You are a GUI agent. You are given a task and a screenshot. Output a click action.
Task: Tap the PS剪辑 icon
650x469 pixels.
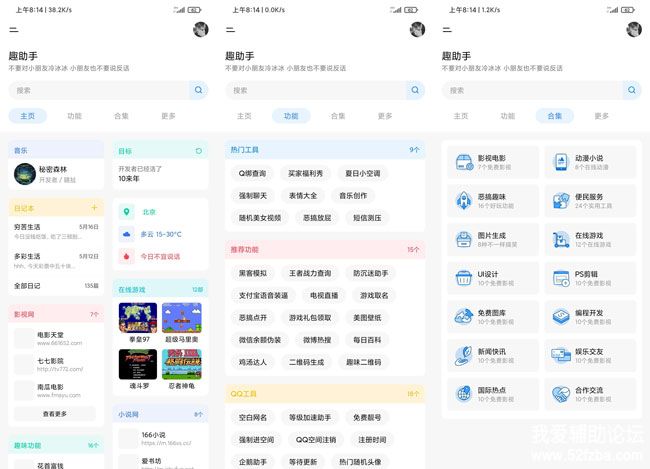click(x=561, y=278)
